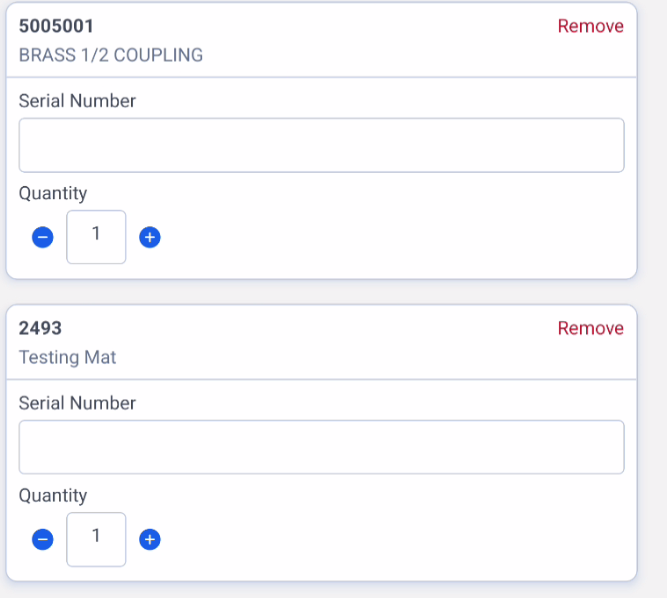Click the 2493 item number heading
The width and height of the screenshot is (667, 598).
click(x=40, y=328)
